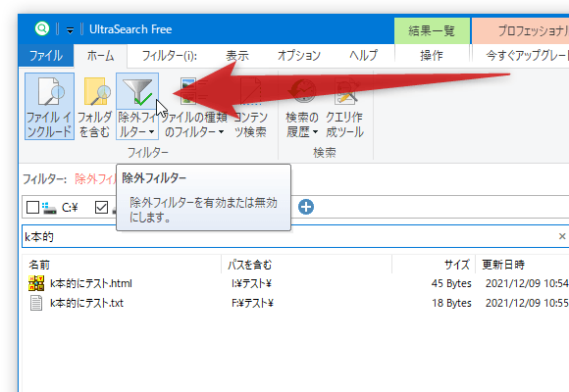Click the 2021/12/09 10:54 date cell
The width and height of the screenshot is (569, 392).
click(x=527, y=283)
